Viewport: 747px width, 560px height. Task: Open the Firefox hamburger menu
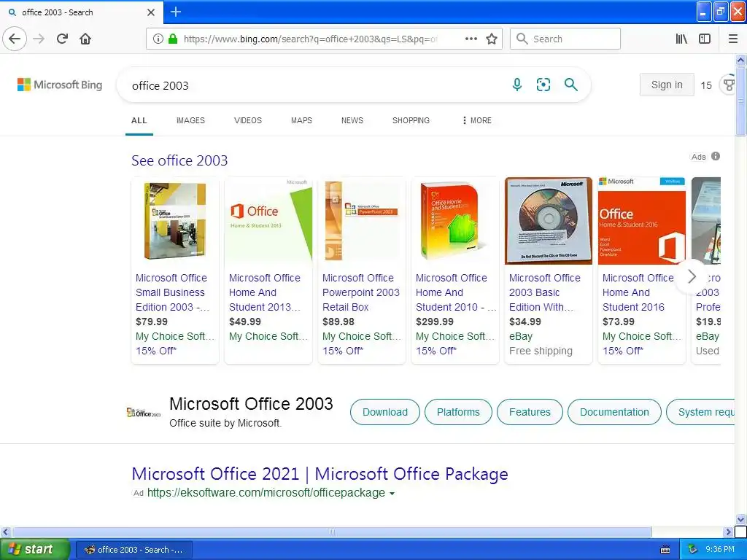733,39
